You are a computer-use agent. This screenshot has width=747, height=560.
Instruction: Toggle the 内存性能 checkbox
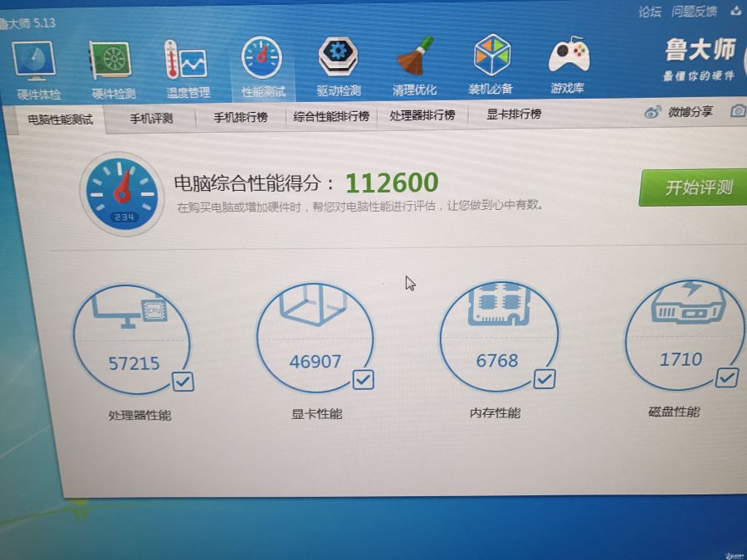point(544,379)
